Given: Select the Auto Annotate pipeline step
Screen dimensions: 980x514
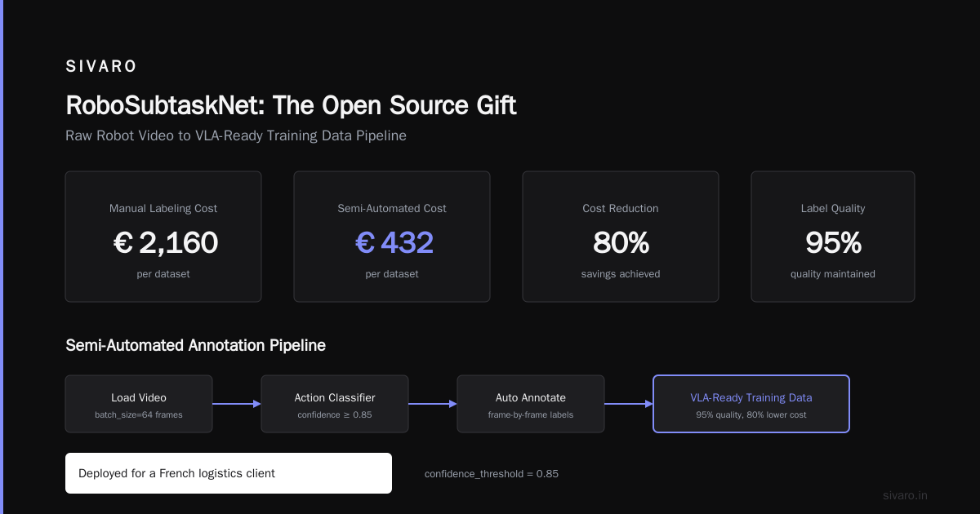Looking at the screenshot, I should (531, 404).
